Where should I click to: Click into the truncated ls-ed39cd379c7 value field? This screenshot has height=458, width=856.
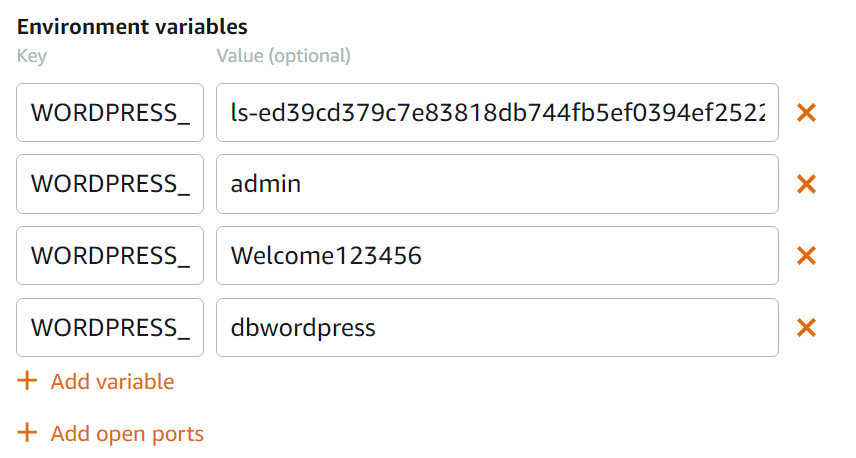coord(497,112)
